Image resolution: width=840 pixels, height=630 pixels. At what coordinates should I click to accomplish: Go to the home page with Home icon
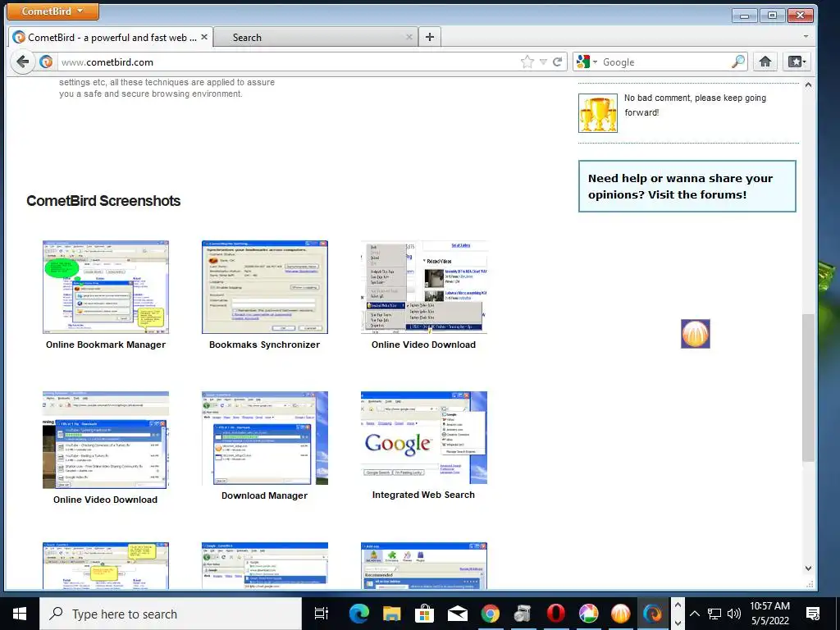pos(765,62)
